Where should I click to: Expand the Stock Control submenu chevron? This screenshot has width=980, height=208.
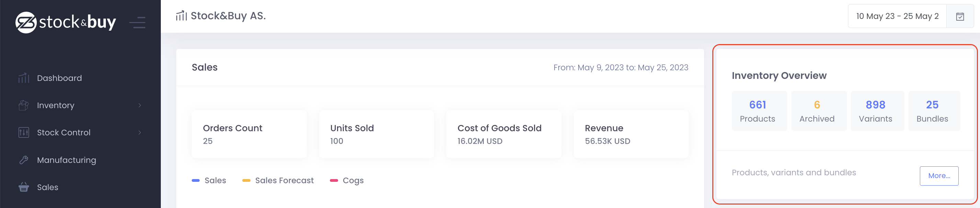pos(140,133)
